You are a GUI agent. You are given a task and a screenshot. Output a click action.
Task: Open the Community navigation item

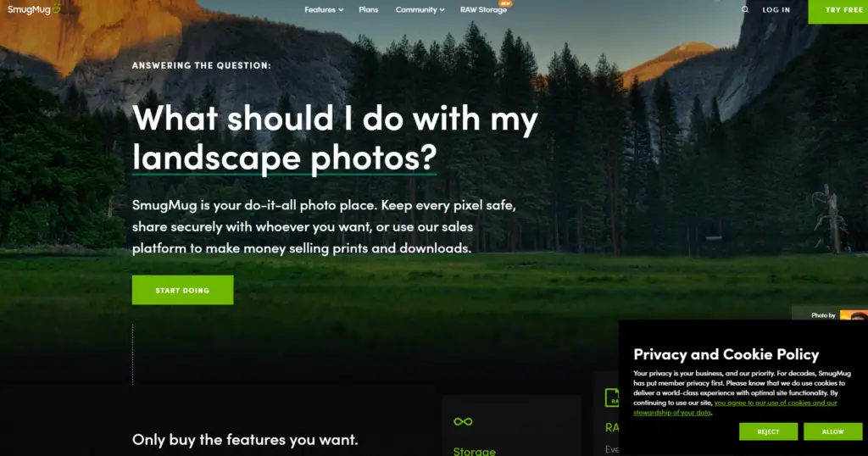pyautogui.click(x=416, y=10)
